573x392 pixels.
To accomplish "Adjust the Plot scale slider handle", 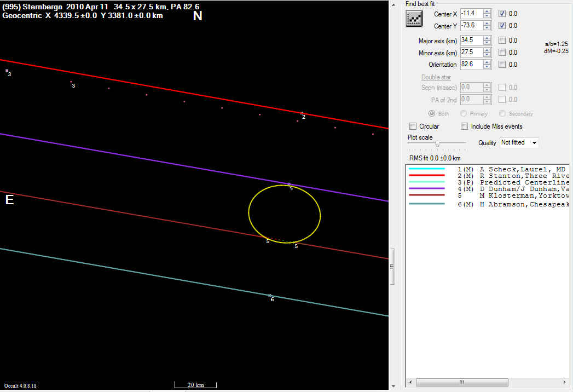I will [437, 143].
